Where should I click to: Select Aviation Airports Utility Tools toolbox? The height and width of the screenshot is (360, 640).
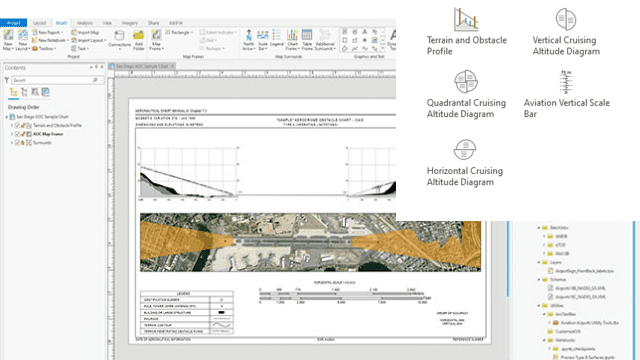pyautogui.click(x=589, y=323)
